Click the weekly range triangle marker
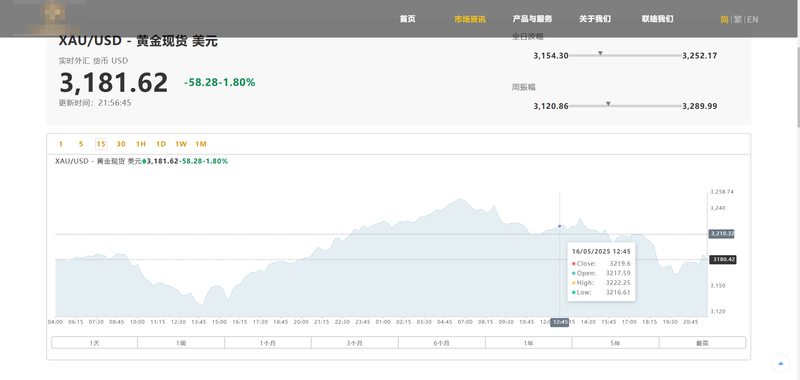 (x=608, y=104)
